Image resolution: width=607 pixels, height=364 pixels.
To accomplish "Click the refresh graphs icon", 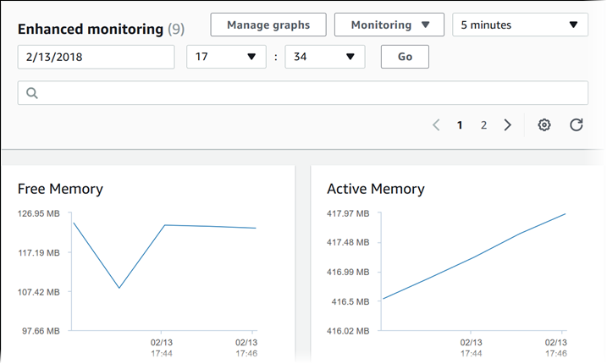I will coord(577,125).
